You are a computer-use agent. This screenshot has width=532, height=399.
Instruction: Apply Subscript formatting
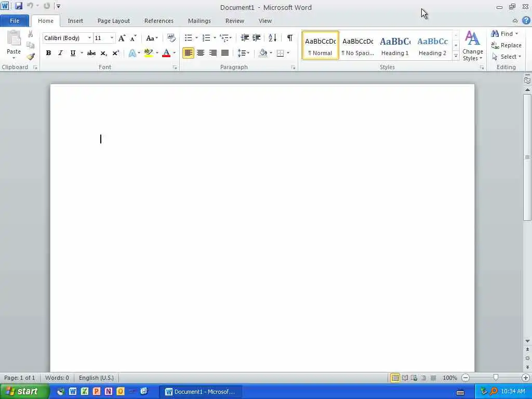pos(103,53)
